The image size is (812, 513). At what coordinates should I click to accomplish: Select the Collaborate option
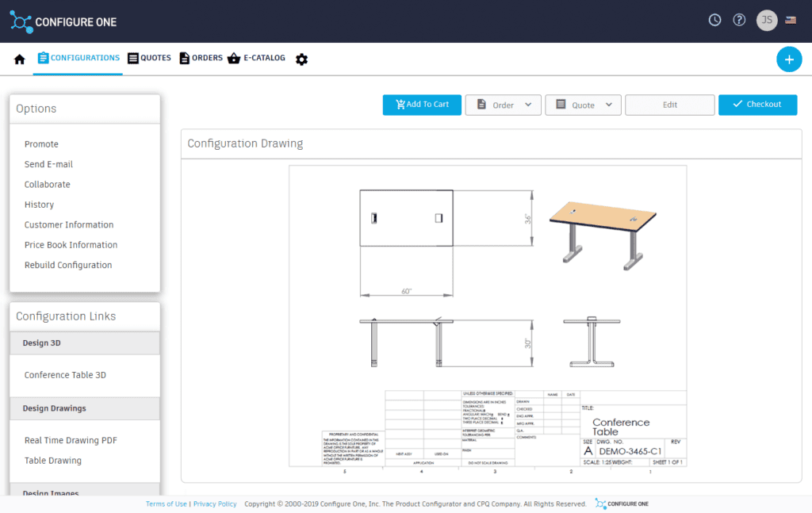click(x=47, y=184)
